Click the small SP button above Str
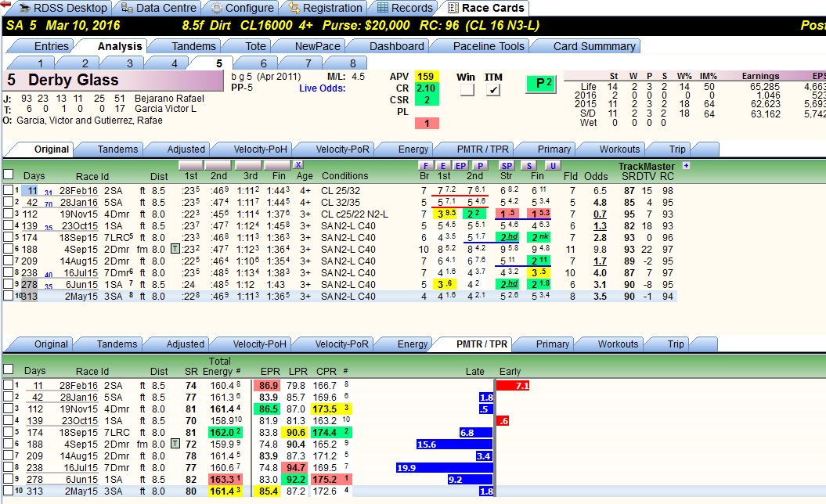The image size is (826, 504). [507, 165]
